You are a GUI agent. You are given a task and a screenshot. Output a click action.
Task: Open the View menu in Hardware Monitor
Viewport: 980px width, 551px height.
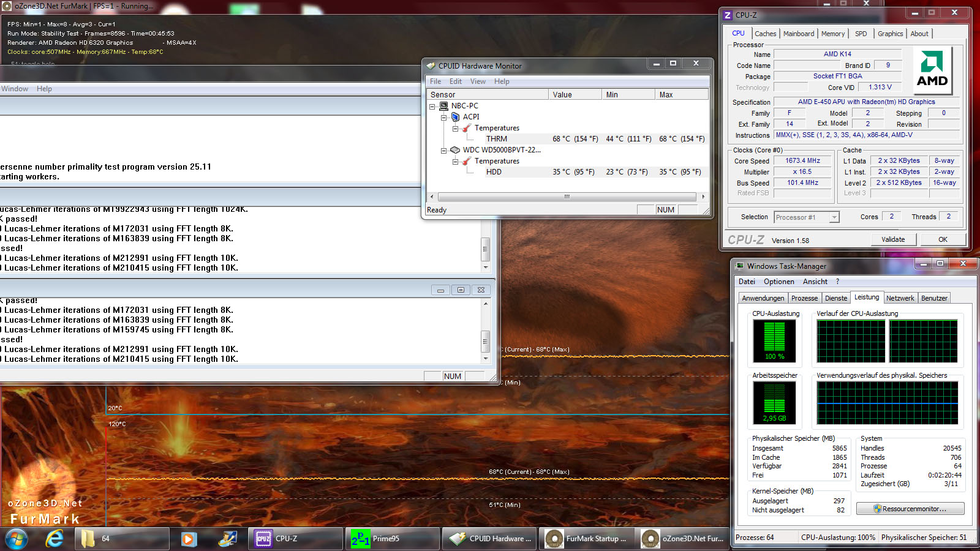coord(478,81)
